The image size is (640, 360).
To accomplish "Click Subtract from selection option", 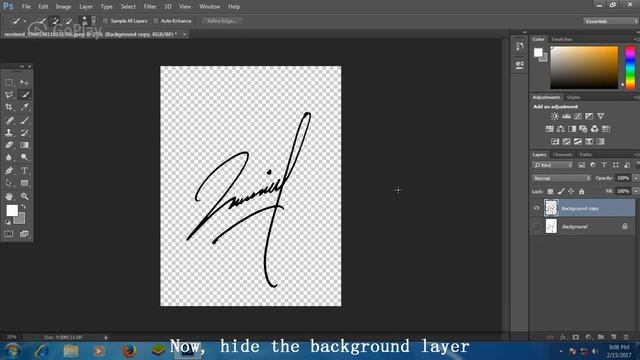I will (69, 21).
